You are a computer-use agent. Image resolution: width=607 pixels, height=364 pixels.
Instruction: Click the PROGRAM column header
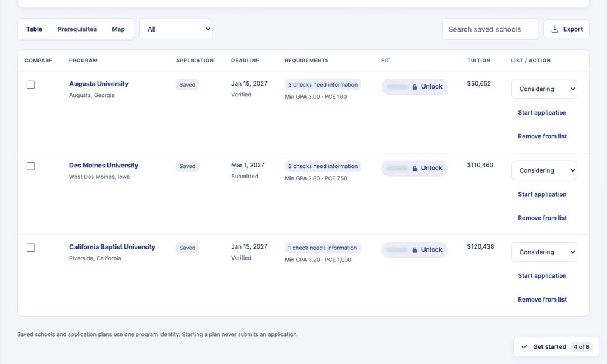[83, 61]
